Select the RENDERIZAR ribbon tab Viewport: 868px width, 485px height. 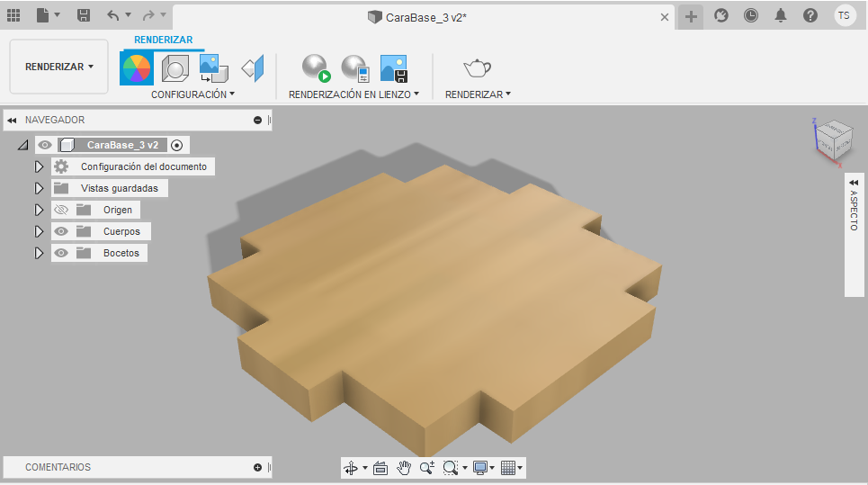164,40
